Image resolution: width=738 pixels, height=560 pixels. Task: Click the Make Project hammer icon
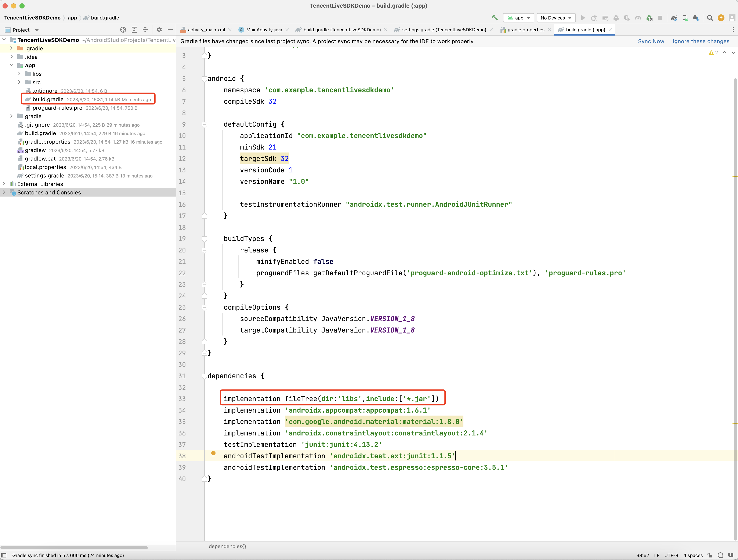click(x=495, y=18)
